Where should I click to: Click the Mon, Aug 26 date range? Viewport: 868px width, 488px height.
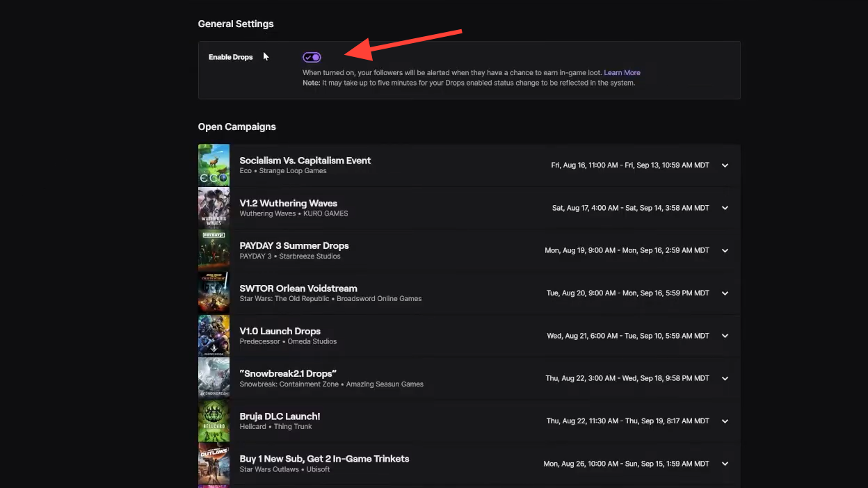(x=627, y=464)
